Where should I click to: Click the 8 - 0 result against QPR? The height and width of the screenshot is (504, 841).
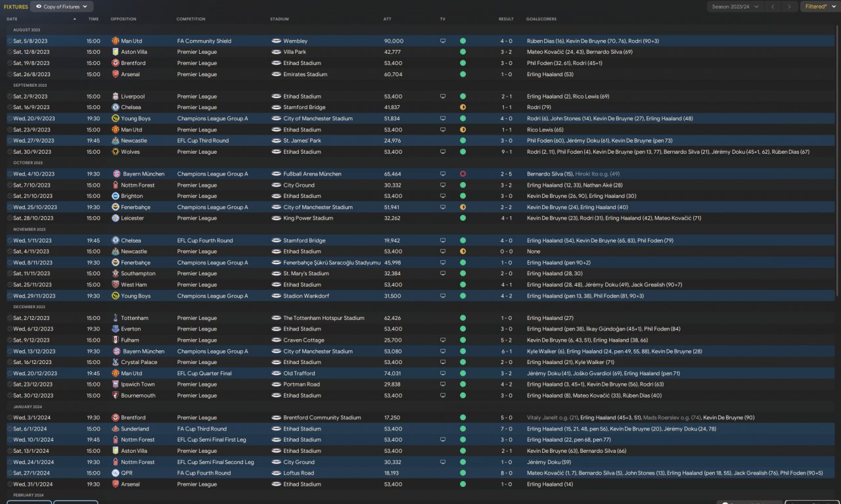click(506, 473)
